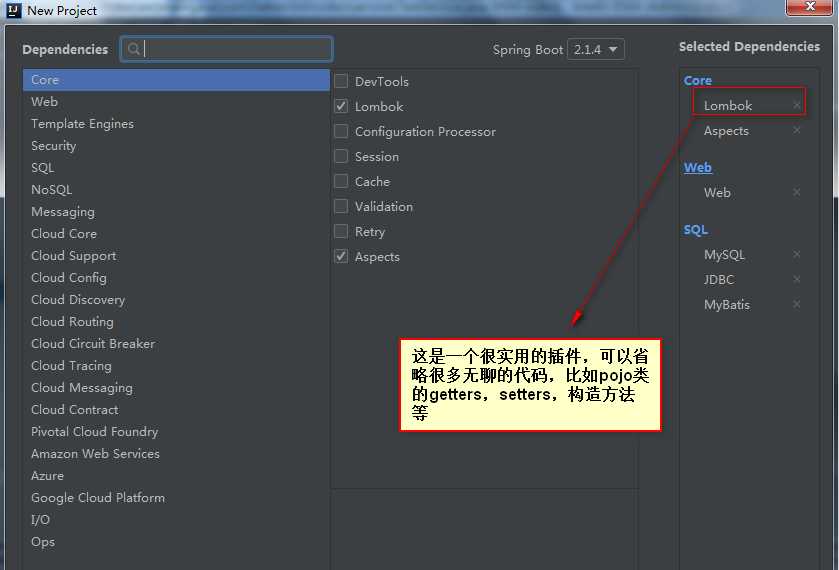The image size is (839, 570).
Task: Select the NoSQL category
Action: pyautogui.click(x=176, y=189)
